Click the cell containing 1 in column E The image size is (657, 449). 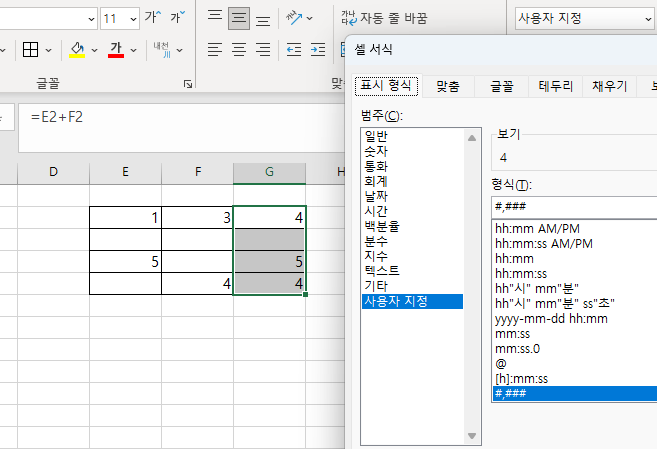(125, 217)
